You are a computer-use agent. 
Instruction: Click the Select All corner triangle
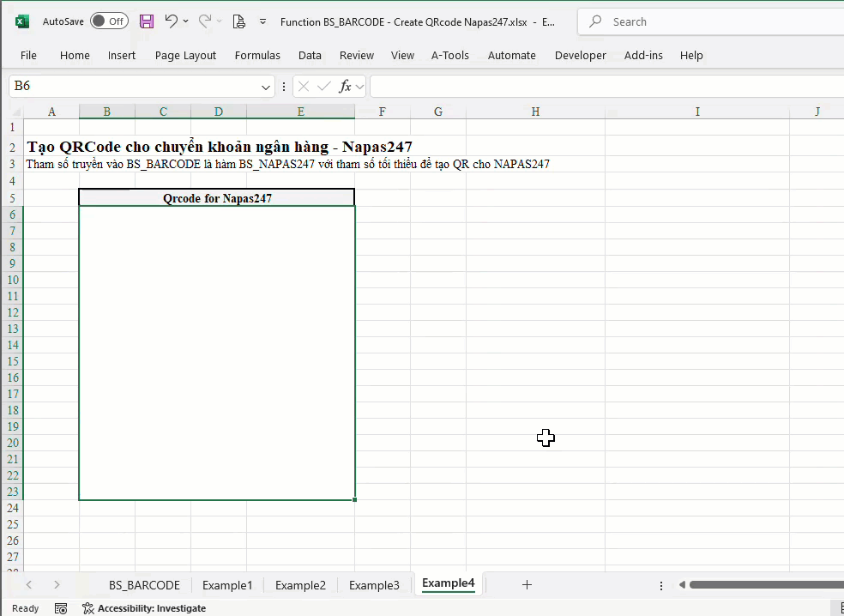tap(16, 112)
